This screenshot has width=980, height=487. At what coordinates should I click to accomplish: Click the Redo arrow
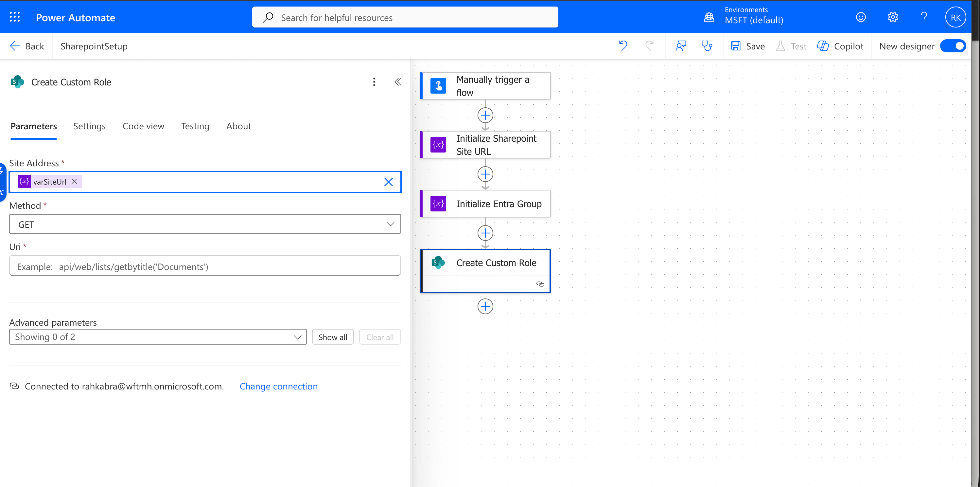[x=649, y=46]
